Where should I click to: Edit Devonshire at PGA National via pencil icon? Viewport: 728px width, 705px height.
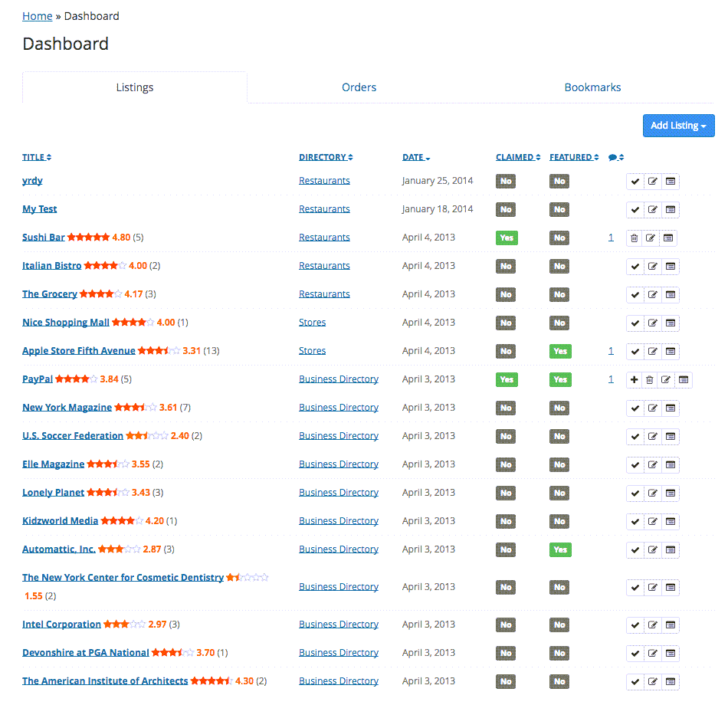point(652,653)
